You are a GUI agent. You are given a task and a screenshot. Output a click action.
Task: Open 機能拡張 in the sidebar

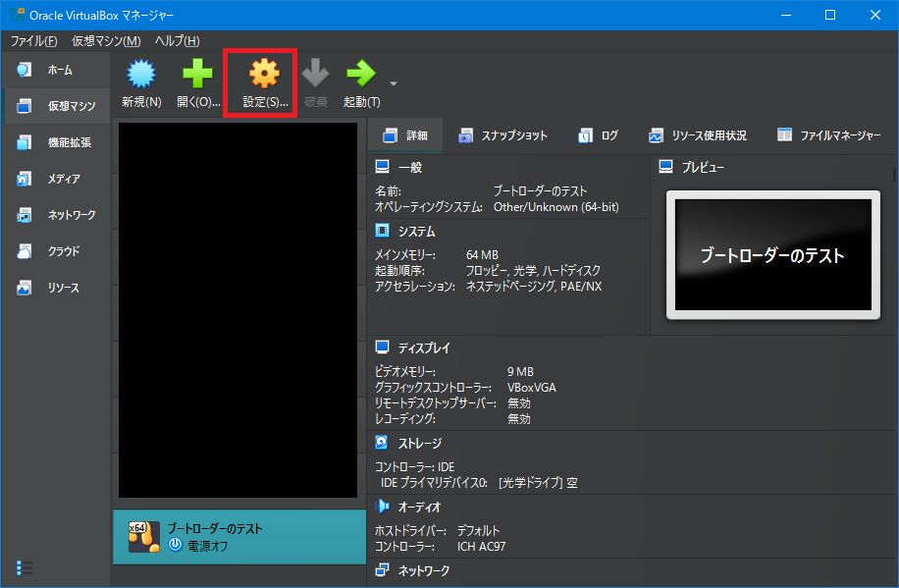click(55, 142)
